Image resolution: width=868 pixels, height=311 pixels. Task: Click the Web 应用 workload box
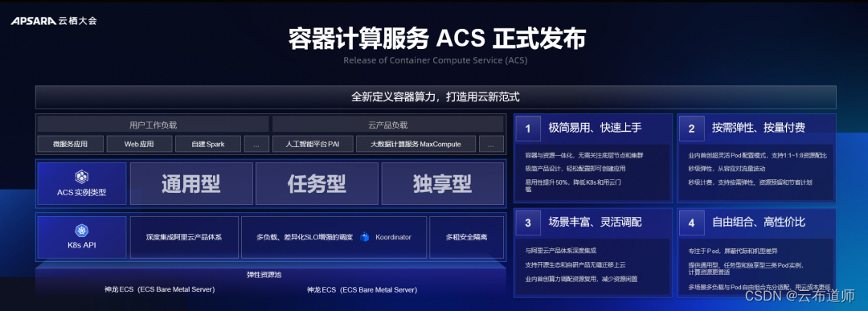click(x=139, y=145)
